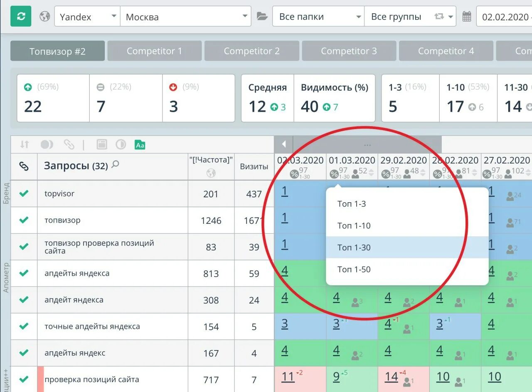Click the 1-30 percent selector under 27.02.2020
This screenshot has width=532, height=392.
(x=492, y=174)
